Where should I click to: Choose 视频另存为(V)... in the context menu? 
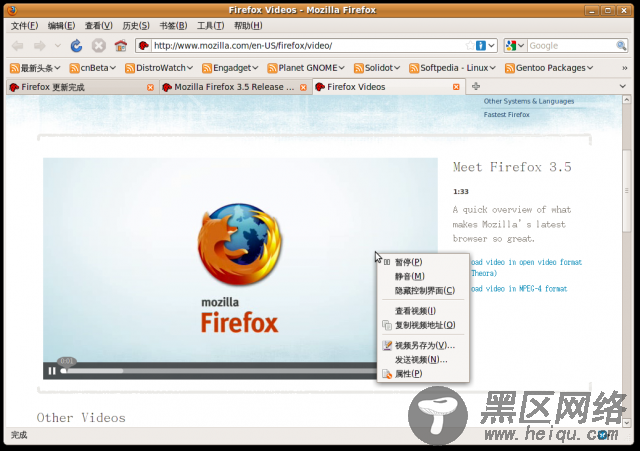click(423, 346)
